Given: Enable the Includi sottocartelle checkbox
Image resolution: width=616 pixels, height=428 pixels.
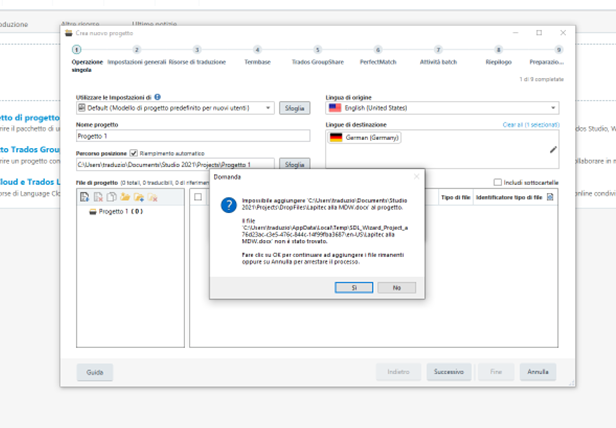Looking at the screenshot, I should click(x=498, y=182).
